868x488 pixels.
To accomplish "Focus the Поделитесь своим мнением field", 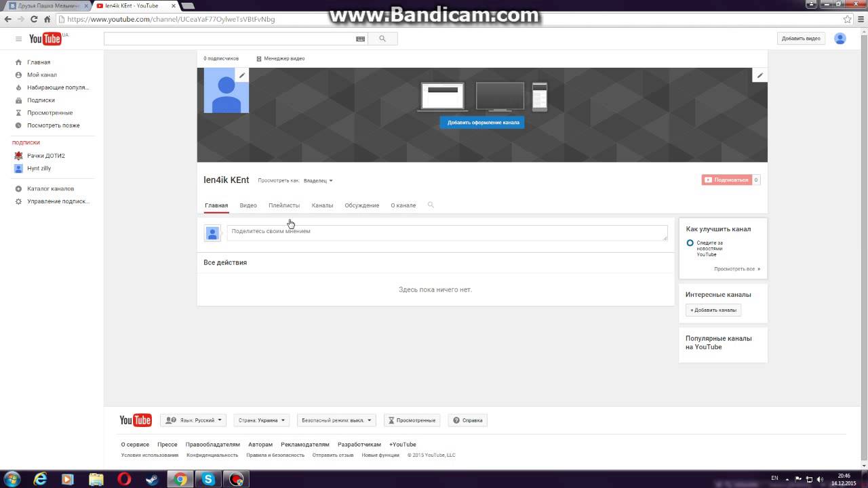I will (448, 232).
